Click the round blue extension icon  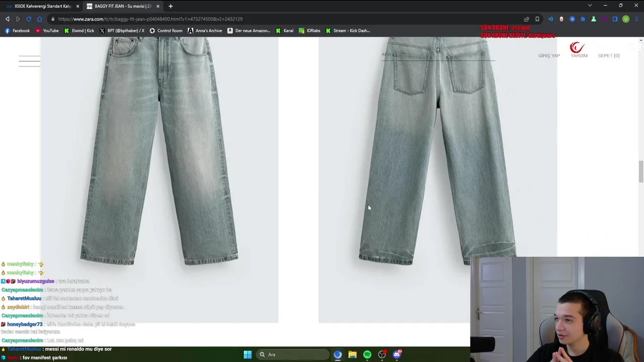click(572, 19)
